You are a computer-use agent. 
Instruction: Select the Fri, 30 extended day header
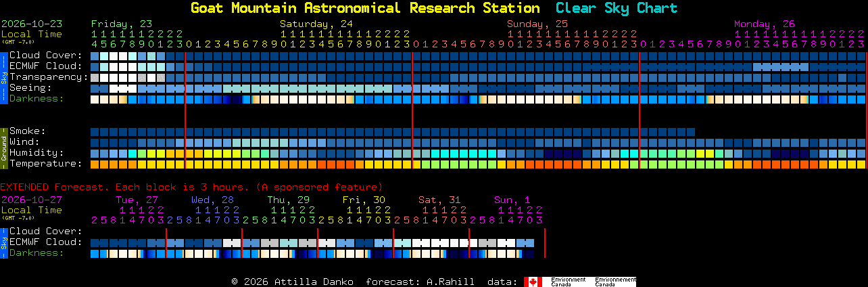[x=364, y=200]
